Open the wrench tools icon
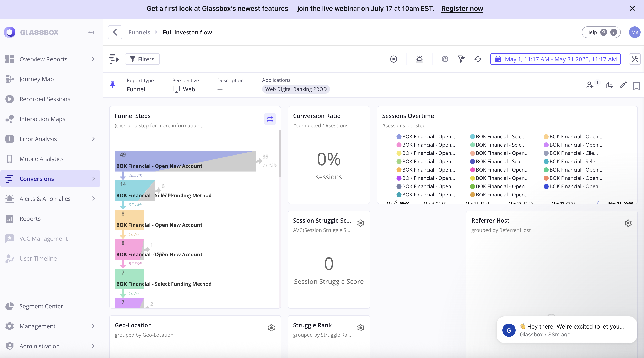The height and width of the screenshot is (358, 644). pos(635,59)
